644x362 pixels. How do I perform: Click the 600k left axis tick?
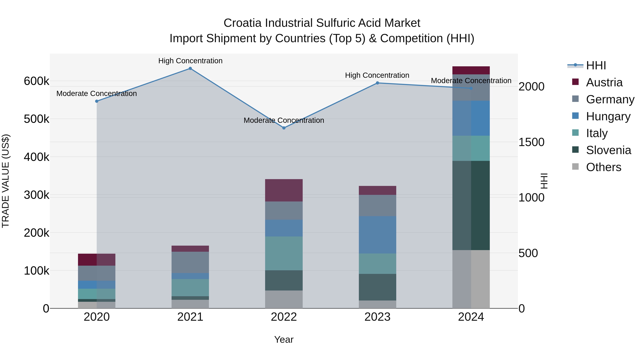point(36,81)
